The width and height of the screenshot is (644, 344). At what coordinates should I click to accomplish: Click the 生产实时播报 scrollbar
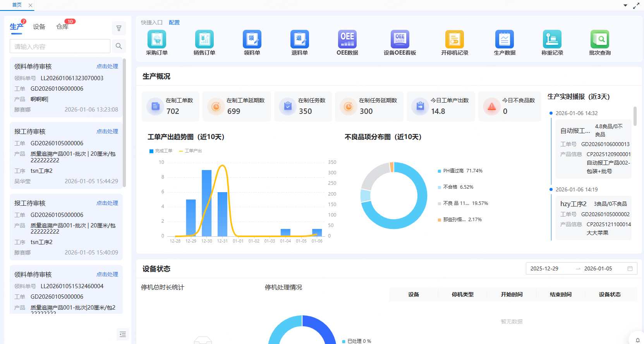(635, 116)
